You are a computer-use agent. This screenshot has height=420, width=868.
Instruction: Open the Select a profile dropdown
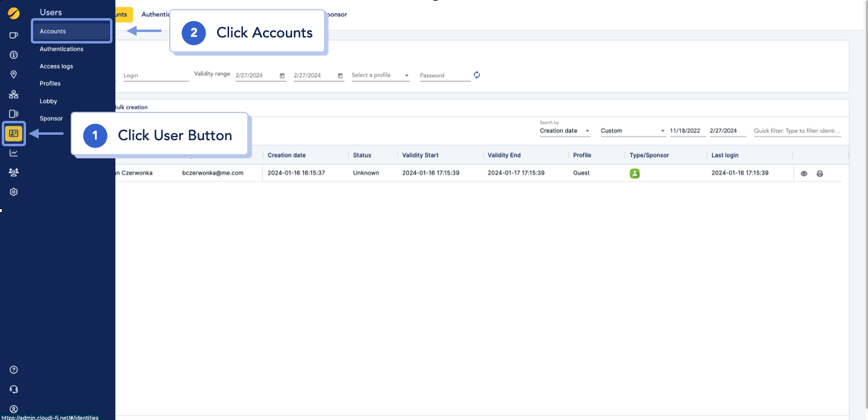point(380,75)
